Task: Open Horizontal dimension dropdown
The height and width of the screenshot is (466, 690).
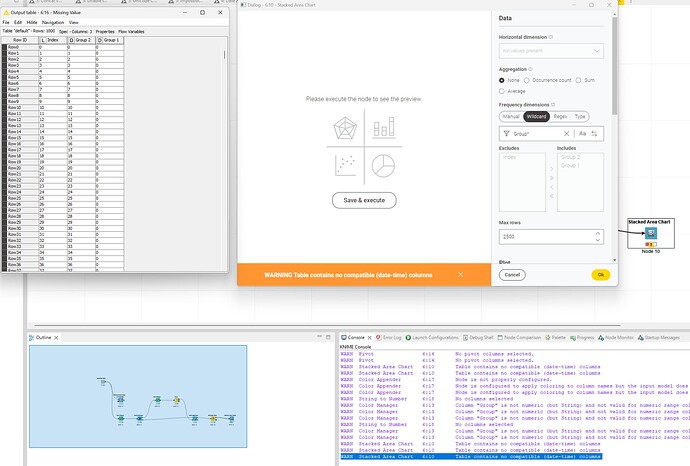Action: pos(551,51)
